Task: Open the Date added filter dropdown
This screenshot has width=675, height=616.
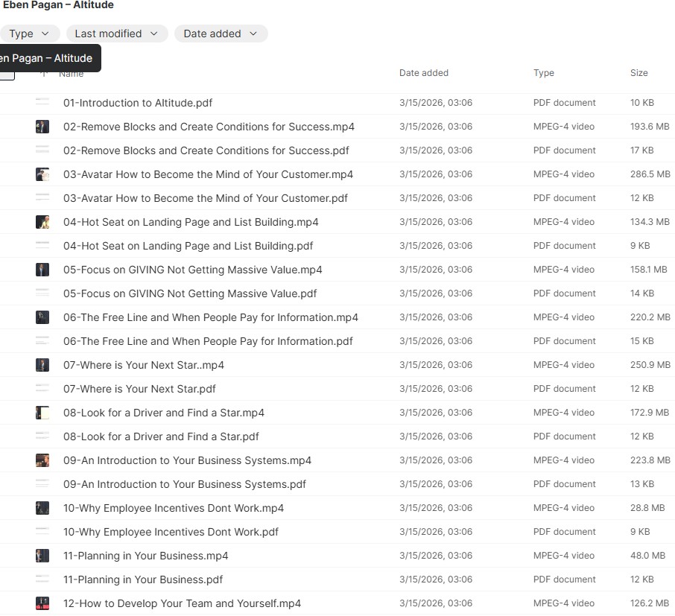Action: pos(221,34)
